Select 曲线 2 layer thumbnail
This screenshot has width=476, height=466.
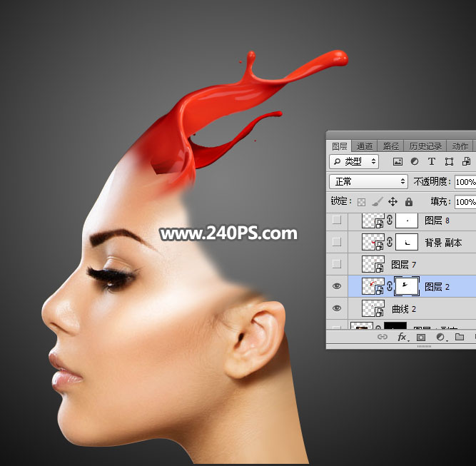coord(373,308)
